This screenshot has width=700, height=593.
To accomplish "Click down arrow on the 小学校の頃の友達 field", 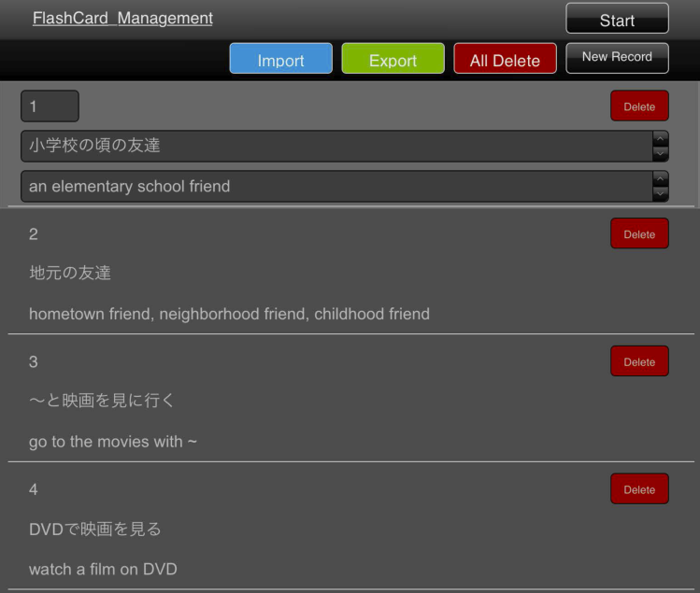I will 660,153.
